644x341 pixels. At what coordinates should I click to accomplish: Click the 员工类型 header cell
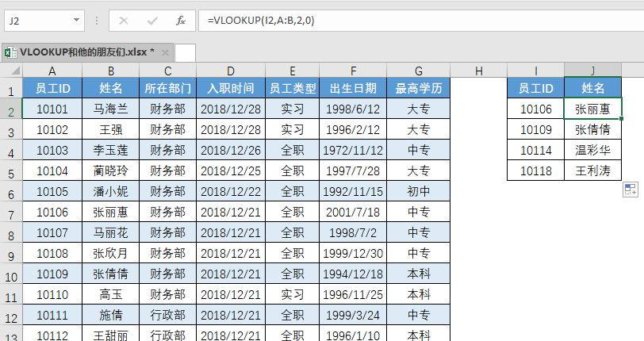pyautogui.click(x=293, y=88)
